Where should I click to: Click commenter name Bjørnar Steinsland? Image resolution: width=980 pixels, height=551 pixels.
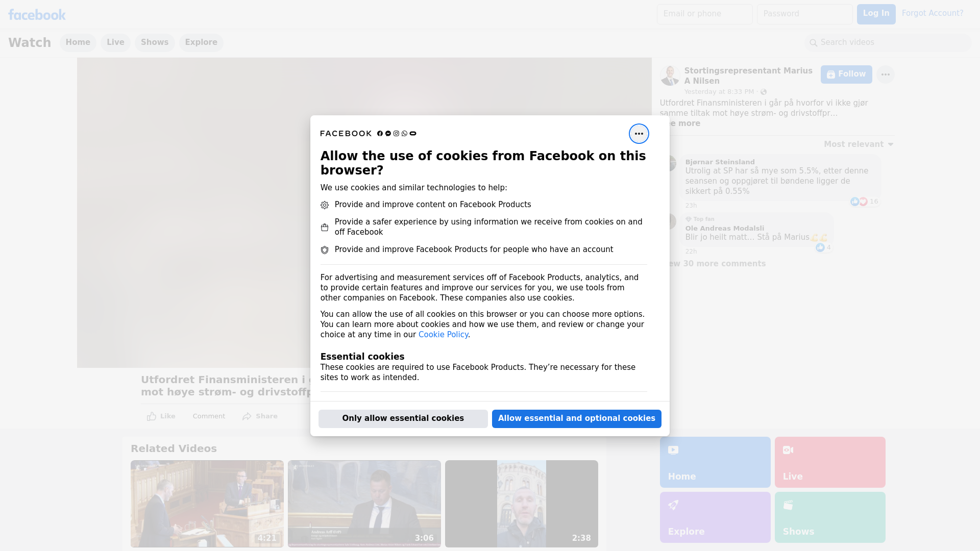coord(720,162)
